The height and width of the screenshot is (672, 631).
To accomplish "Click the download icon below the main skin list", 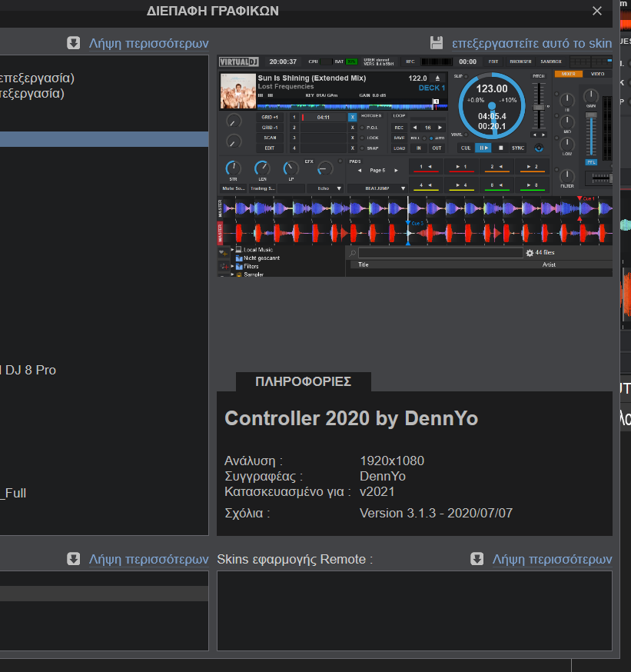I will (x=73, y=559).
